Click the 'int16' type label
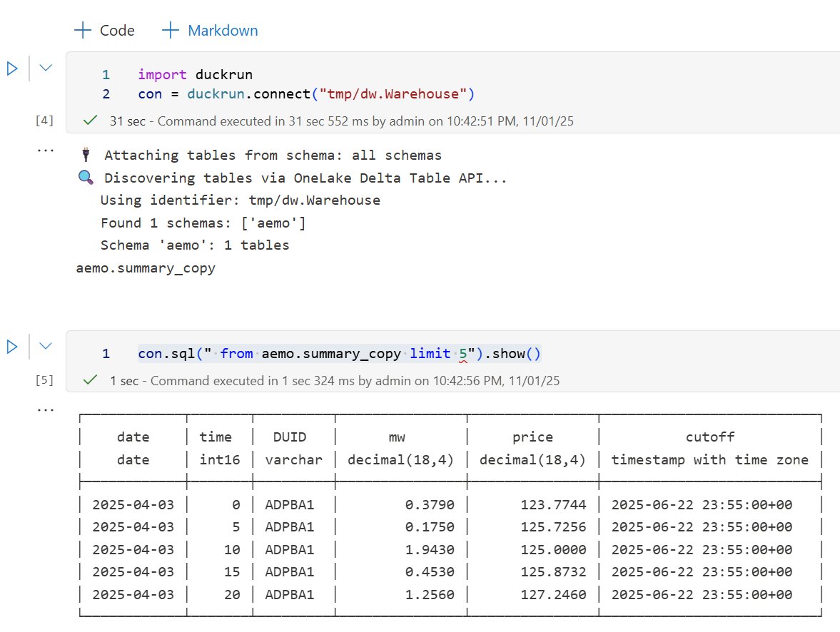 coord(220,459)
